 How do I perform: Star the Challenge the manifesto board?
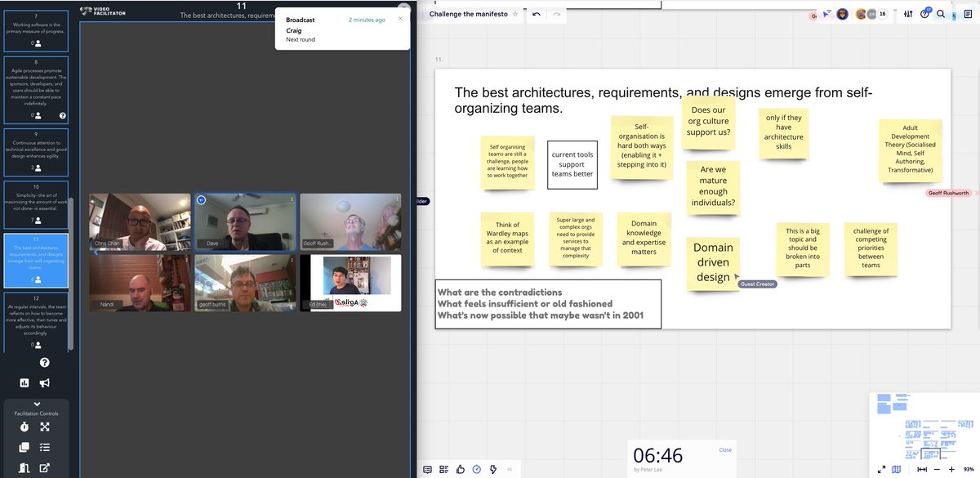click(515, 14)
